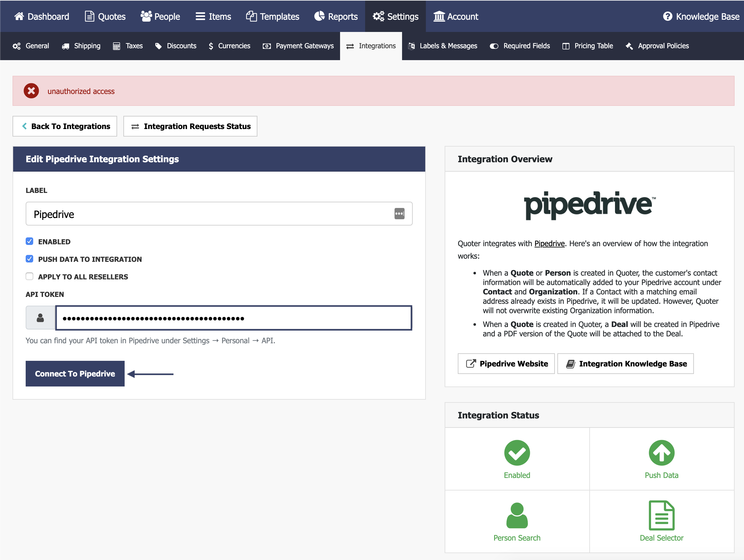Switch to the General settings tab
The image size is (744, 560).
31,46
